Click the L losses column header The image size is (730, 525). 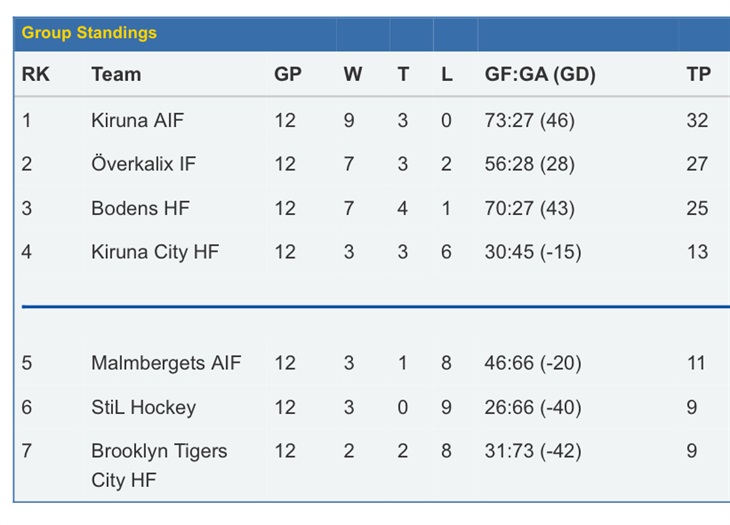pos(446,74)
